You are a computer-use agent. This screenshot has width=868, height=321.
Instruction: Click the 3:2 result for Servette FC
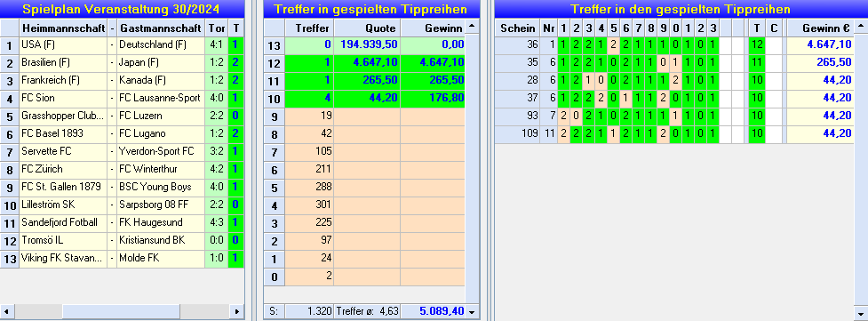tap(216, 151)
